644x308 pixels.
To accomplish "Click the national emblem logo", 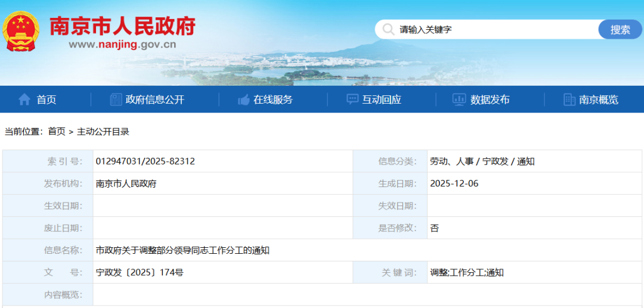I will click(x=21, y=31).
